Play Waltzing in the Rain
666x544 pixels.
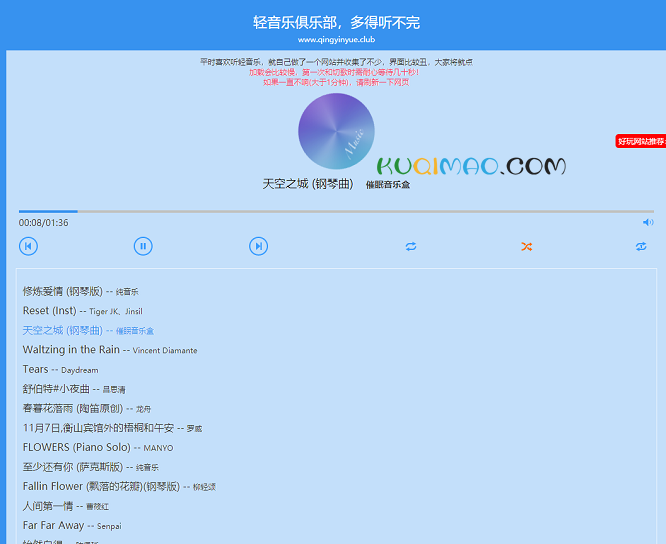coord(110,350)
